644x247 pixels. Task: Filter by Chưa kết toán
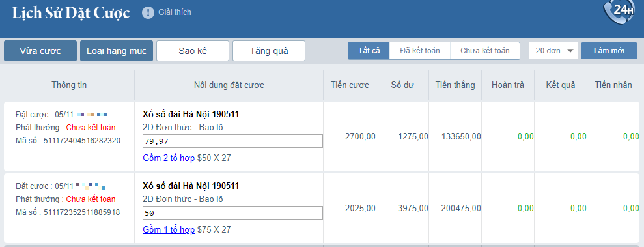(x=485, y=51)
